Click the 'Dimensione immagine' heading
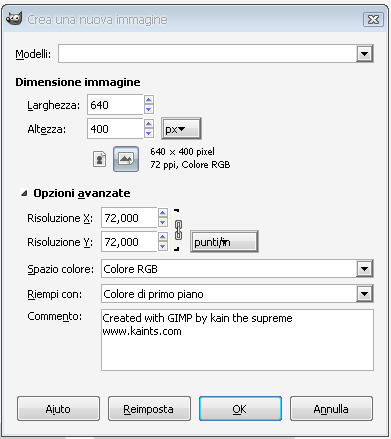 pos(78,82)
